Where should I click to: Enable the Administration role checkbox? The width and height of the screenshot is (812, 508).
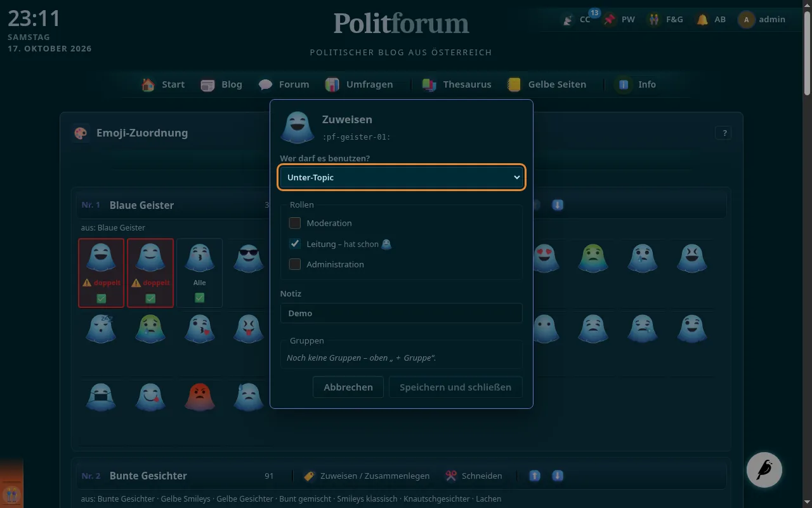[294, 264]
